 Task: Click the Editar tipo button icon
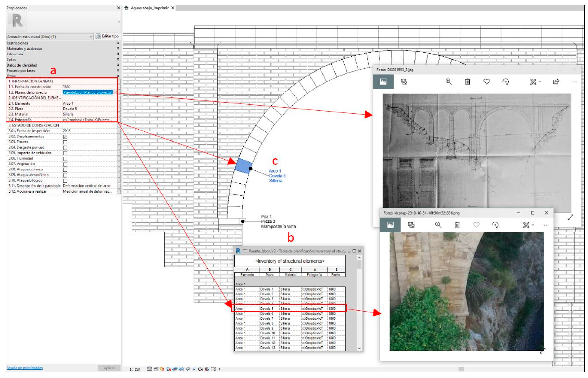[x=98, y=36]
